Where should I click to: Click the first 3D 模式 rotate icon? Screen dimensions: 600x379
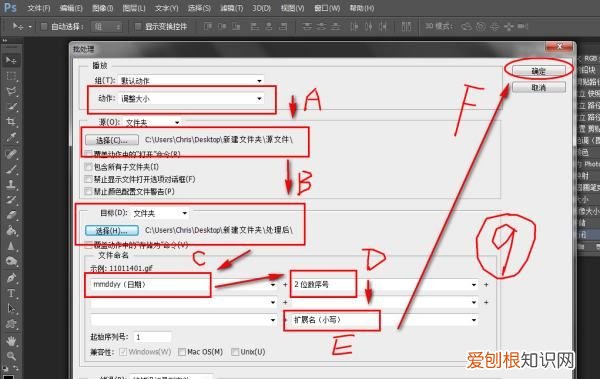[x=466, y=26]
